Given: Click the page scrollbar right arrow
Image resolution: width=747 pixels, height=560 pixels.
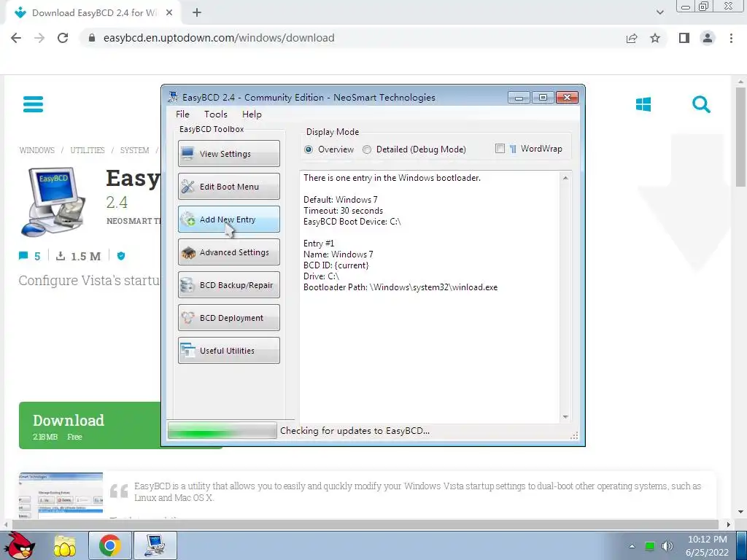Looking at the screenshot, I should coord(728,525).
